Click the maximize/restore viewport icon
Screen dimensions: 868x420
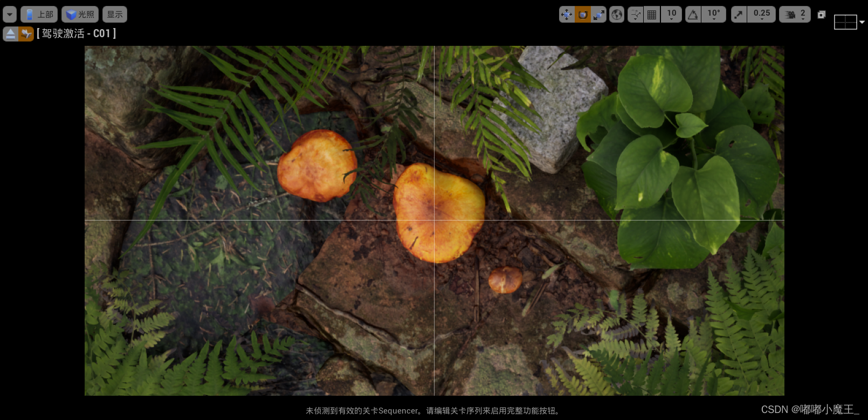click(821, 15)
